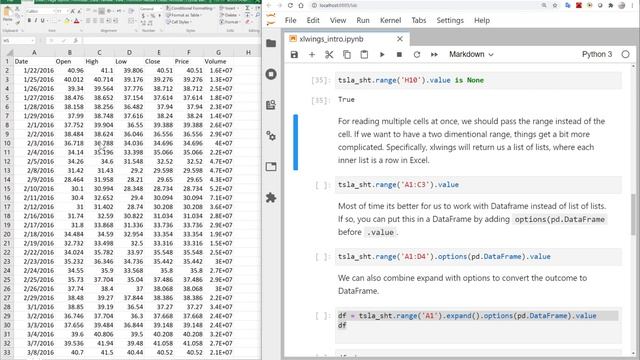Paste cells from clipboard in the Jupyter toolbar

click(364, 54)
